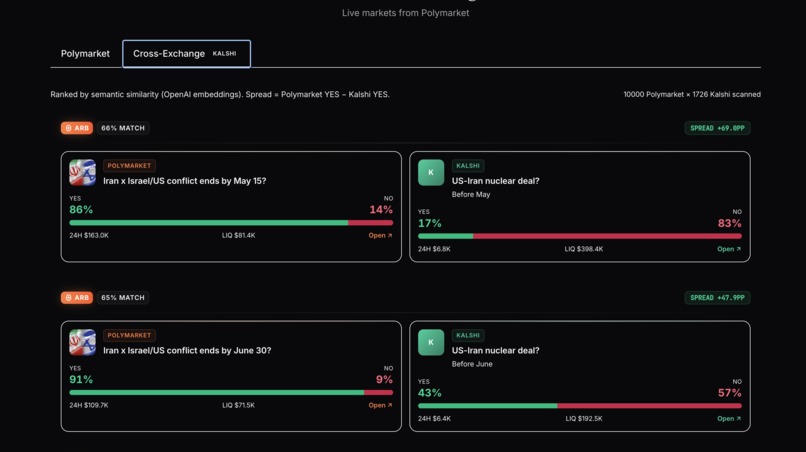This screenshot has width=806, height=452.
Task: Click the ARB badge above 65% match pair
Action: coord(77,298)
